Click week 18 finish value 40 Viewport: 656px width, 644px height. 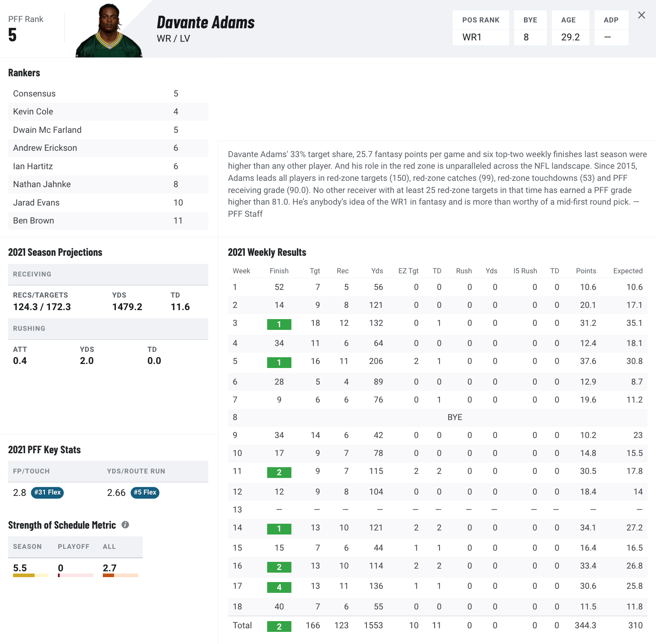tap(279, 607)
